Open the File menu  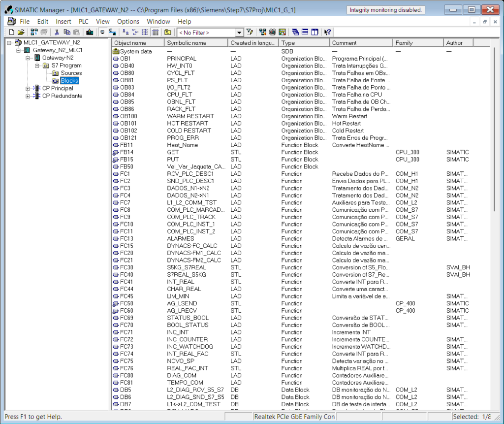pyautogui.click(x=25, y=22)
